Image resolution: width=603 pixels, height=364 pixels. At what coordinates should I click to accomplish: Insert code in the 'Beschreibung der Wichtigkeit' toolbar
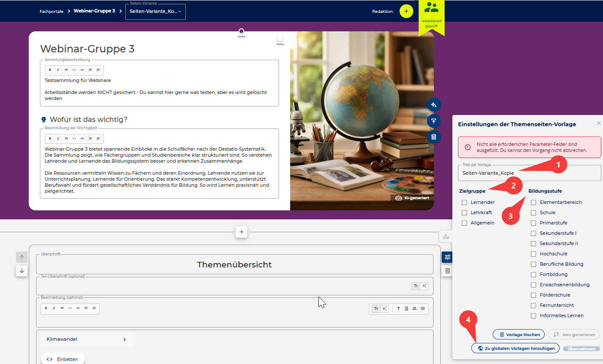click(x=74, y=139)
